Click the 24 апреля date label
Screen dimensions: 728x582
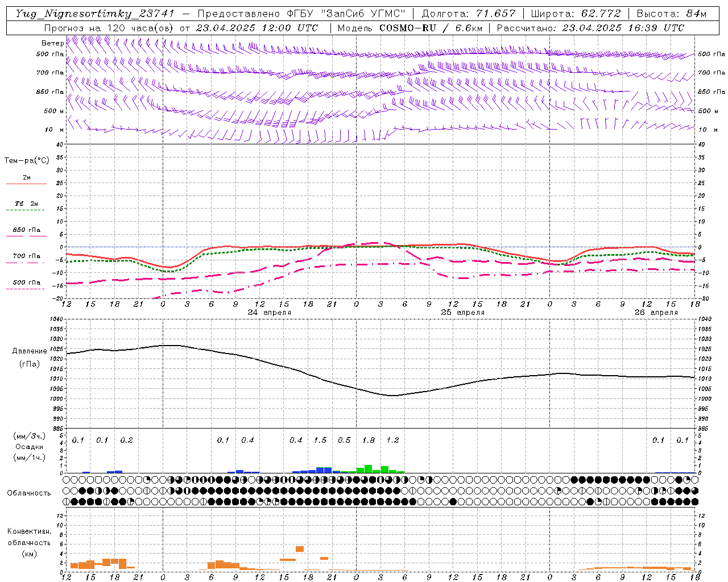(269, 313)
